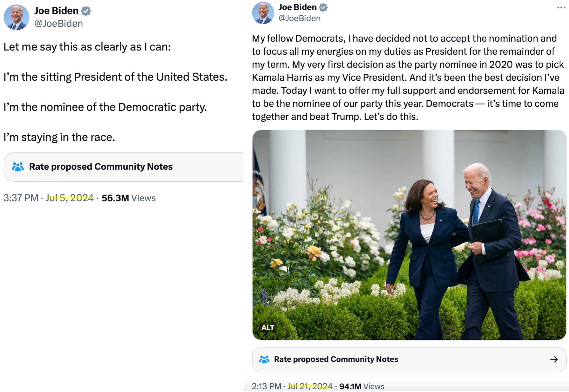The width and height of the screenshot is (569, 392).
Task: Open the Jul 5, 2024 timestamp link
Action: [x=69, y=198]
